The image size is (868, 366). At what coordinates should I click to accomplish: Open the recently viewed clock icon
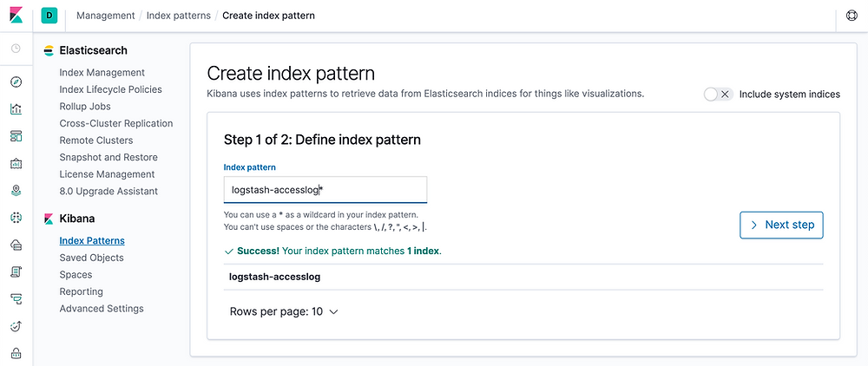pos(16,49)
